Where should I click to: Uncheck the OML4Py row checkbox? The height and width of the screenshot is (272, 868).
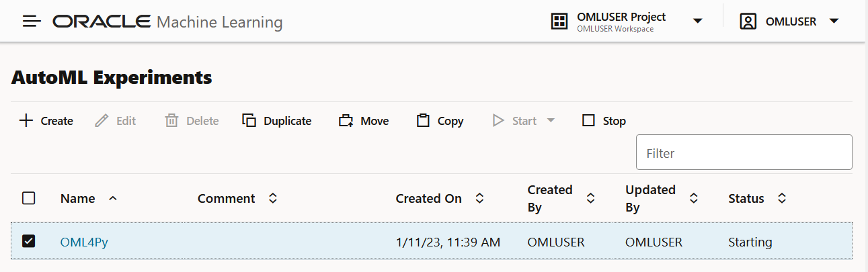[x=29, y=241]
